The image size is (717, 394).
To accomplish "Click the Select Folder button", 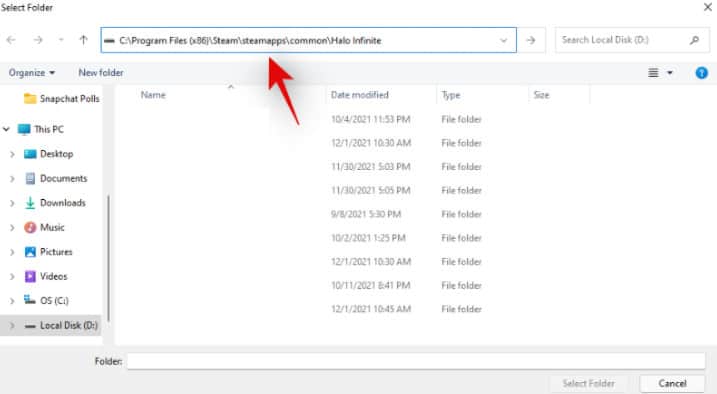I will 589,383.
